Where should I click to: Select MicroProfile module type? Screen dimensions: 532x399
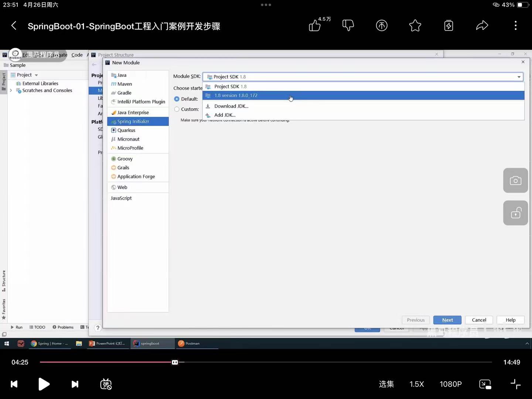(138, 148)
